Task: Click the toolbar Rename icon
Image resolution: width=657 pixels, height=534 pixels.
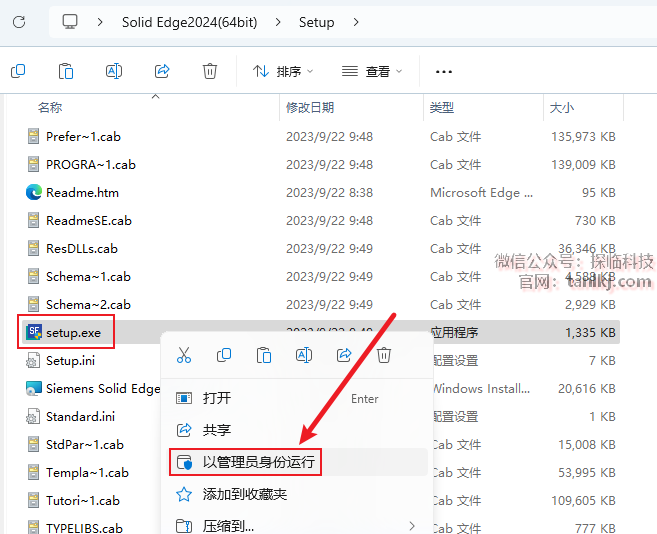Action: 114,71
